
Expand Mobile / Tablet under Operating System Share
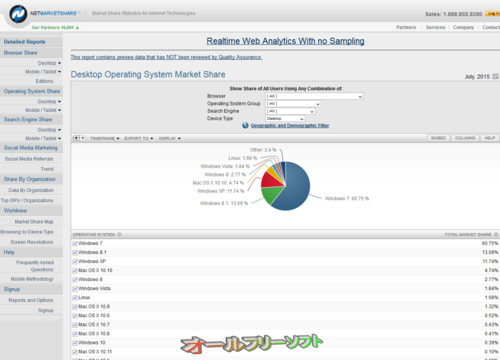[43, 110]
